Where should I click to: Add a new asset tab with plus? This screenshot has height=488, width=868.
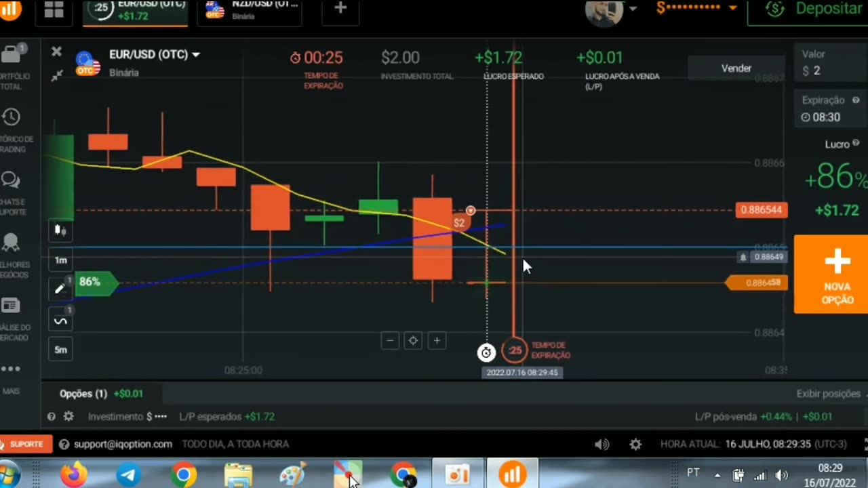click(340, 8)
